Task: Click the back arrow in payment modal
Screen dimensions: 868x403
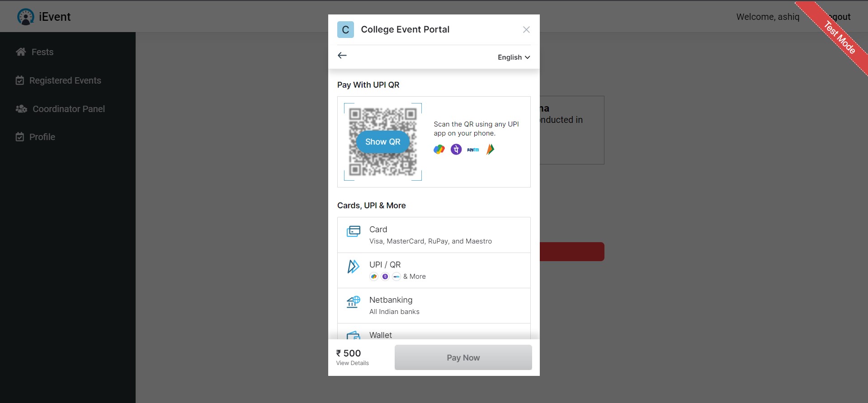Action: click(x=342, y=56)
